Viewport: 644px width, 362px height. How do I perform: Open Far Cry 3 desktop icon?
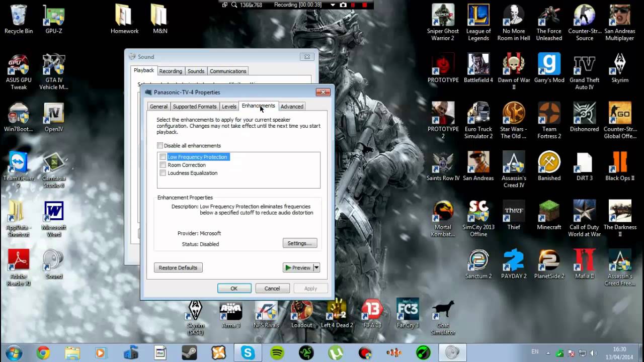(x=408, y=313)
